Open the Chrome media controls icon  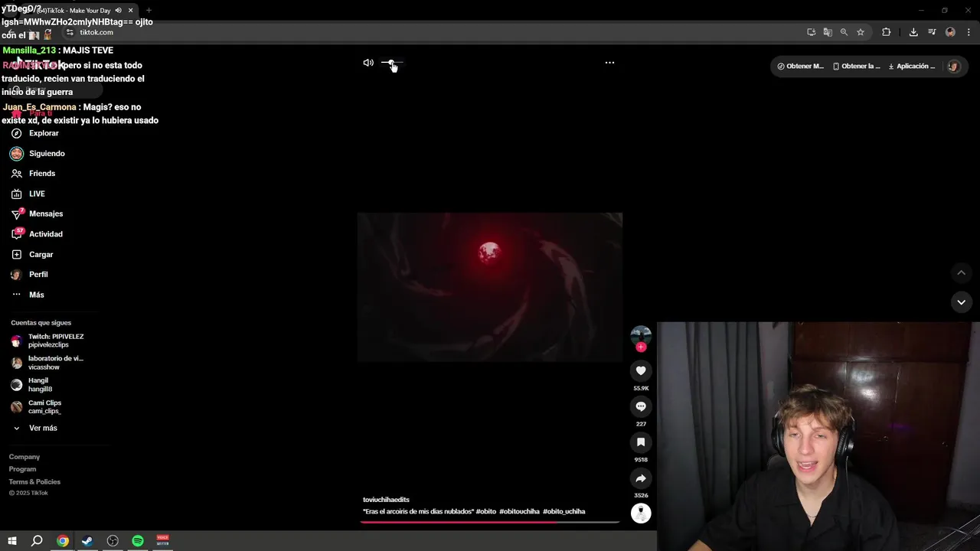click(932, 32)
